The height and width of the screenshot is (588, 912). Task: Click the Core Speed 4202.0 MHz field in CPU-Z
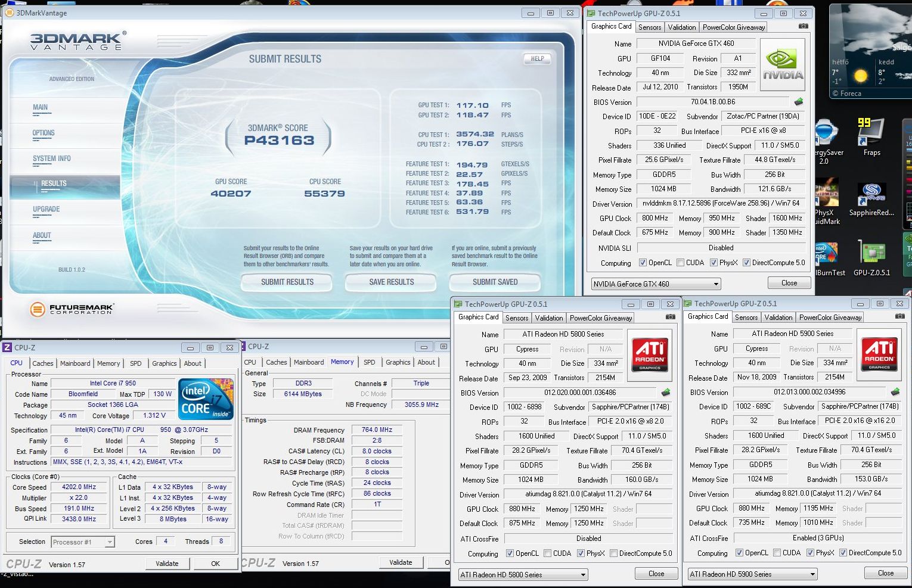click(x=79, y=487)
